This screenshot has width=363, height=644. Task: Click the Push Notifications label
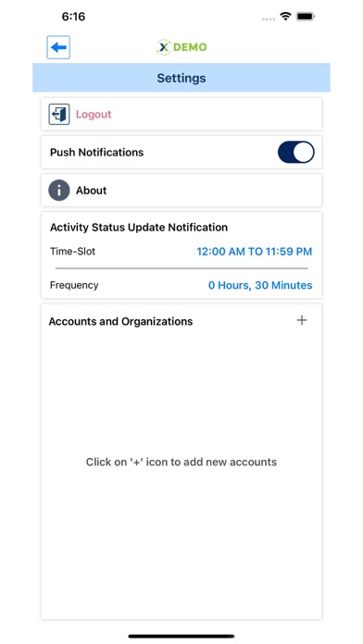[x=96, y=153]
